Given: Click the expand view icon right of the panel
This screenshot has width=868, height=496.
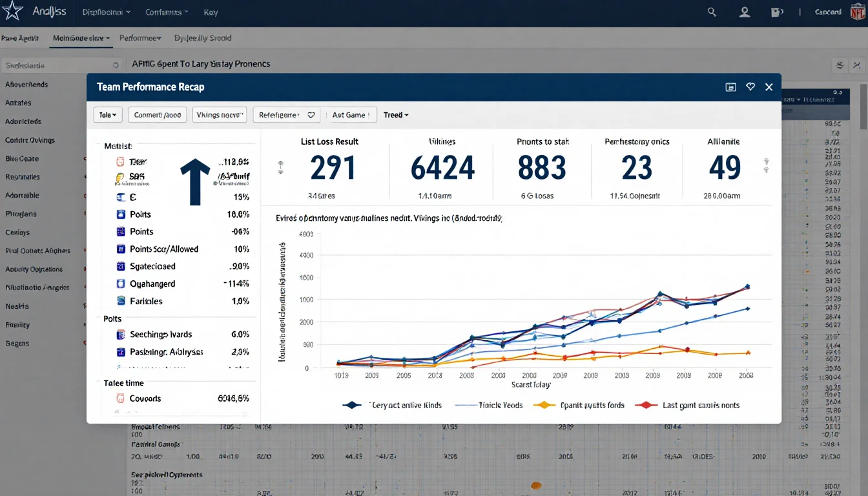Looking at the screenshot, I should coord(857,65).
